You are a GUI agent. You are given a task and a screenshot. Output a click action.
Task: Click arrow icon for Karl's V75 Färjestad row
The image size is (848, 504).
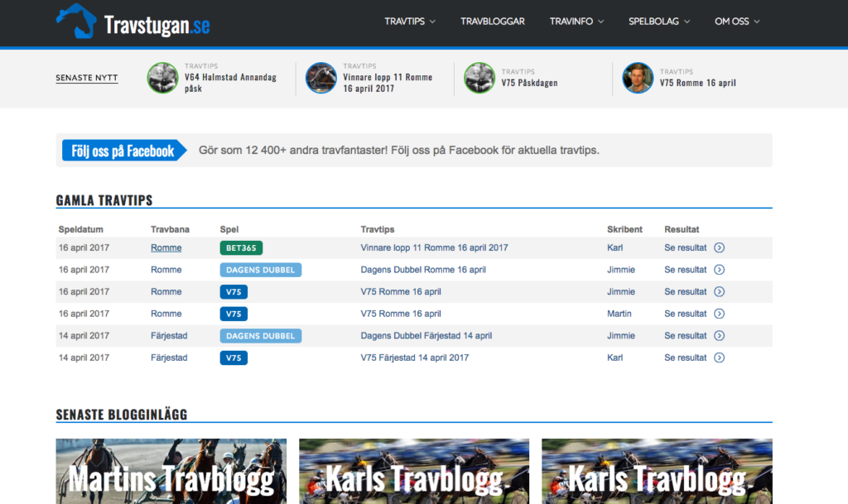point(719,358)
